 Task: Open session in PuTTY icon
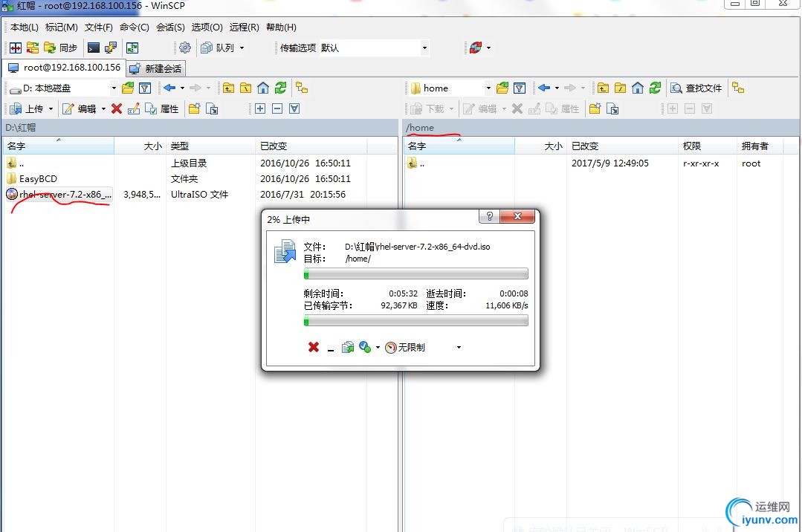click(111, 48)
